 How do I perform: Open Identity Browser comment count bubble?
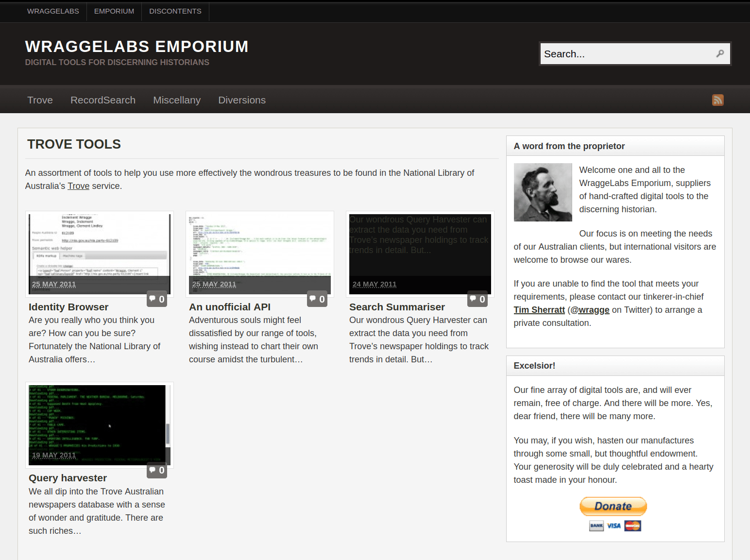[x=157, y=299]
